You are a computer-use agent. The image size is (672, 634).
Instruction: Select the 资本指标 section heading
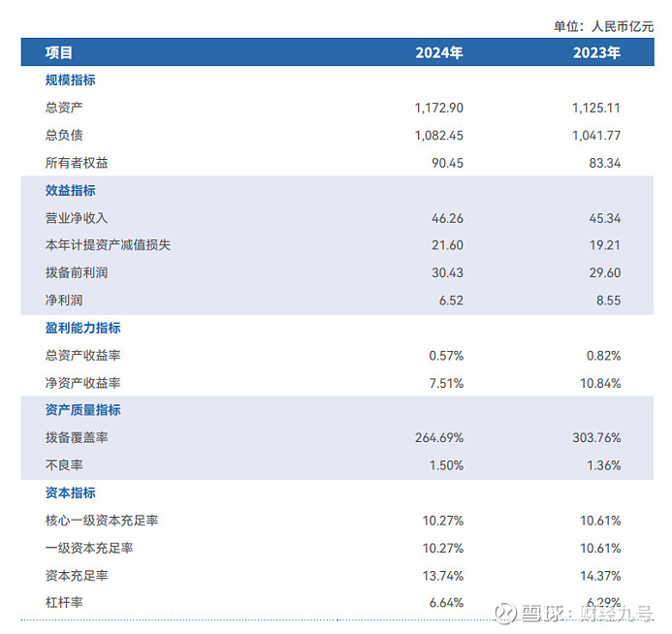(70, 492)
